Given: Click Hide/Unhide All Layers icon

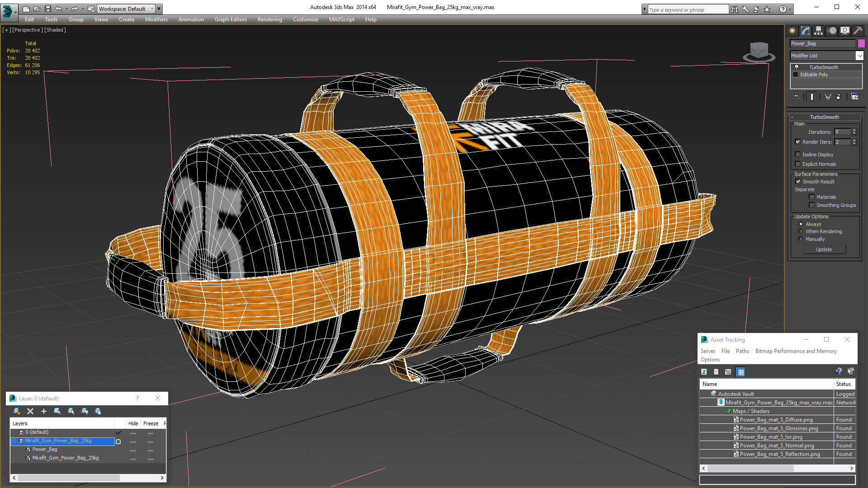Looking at the screenshot, I should click(85, 411).
